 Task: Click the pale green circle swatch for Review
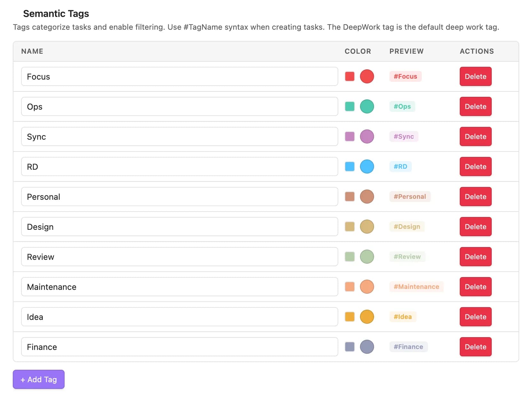[367, 257]
